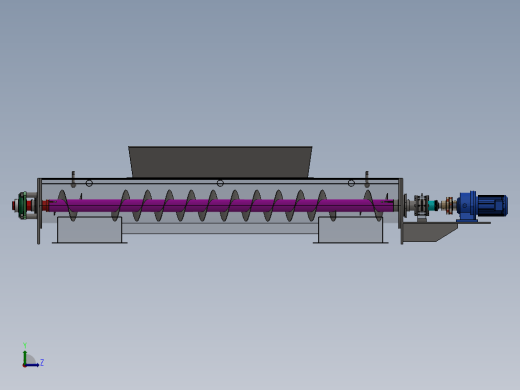Select the motor mounting bracket
The width and height of the screenshot is (520, 390).
[x=431, y=232]
